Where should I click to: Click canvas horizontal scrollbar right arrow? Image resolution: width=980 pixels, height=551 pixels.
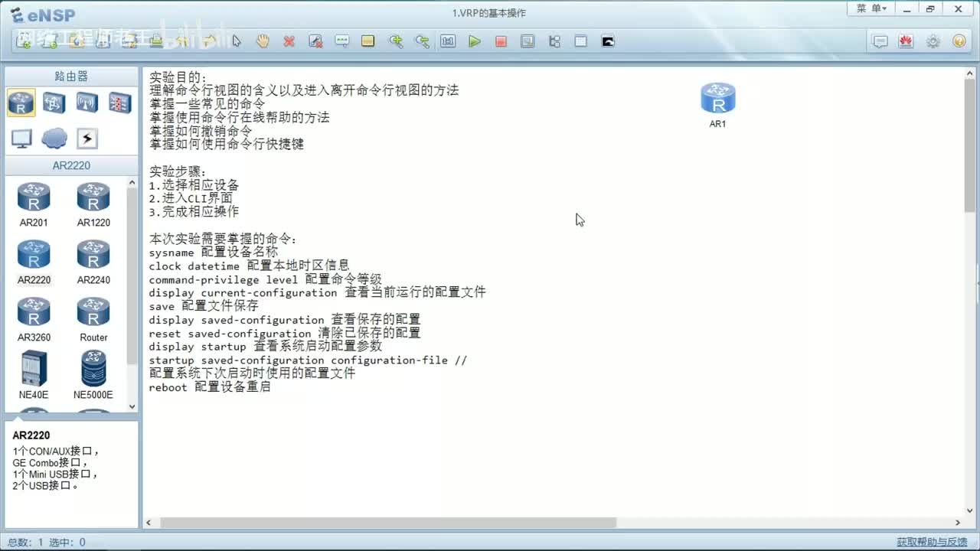tap(958, 523)
